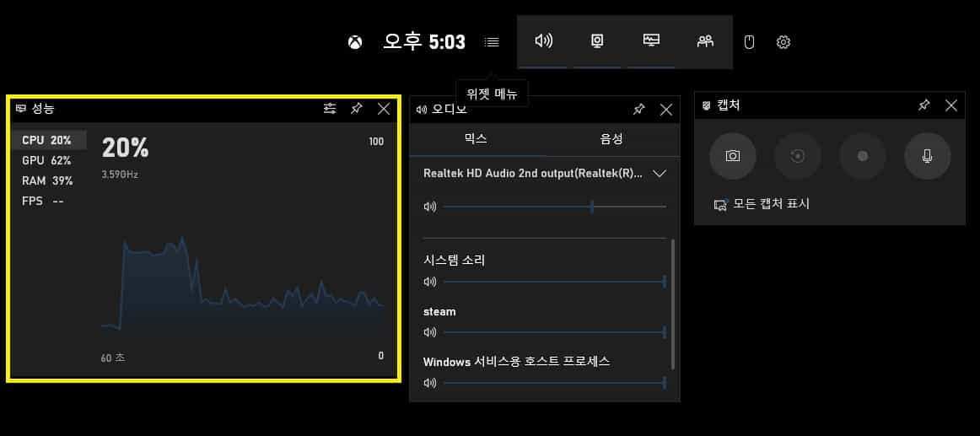The width and height of the screenshot is (980, 436).
Task: Toggle the Capture widget in top bar
Action: tap(597, 40)
